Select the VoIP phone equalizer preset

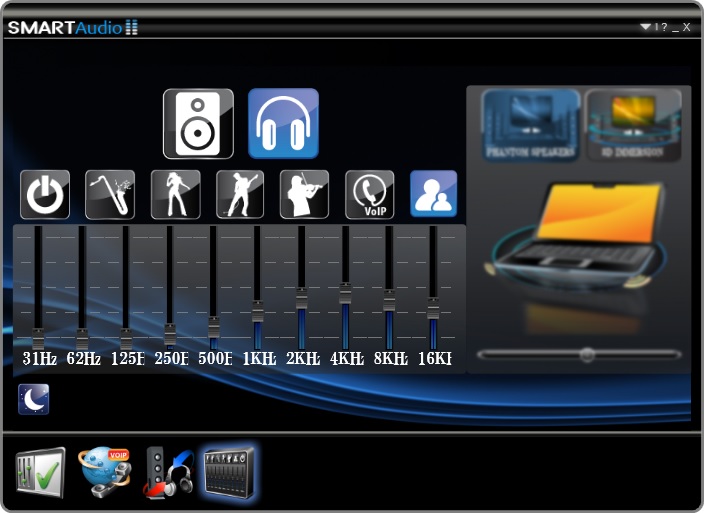pos(369,195)
